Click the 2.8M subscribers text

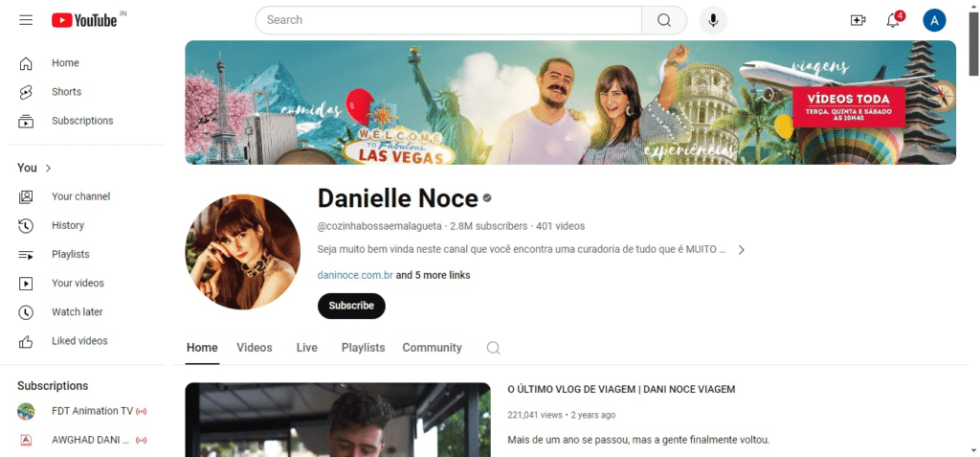tap(489, 226)
